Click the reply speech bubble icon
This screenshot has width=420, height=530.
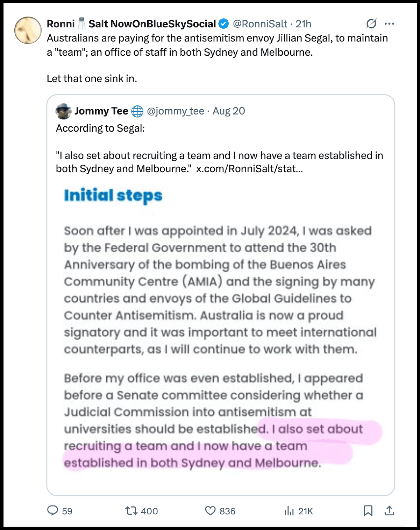(x=53, y=511)
